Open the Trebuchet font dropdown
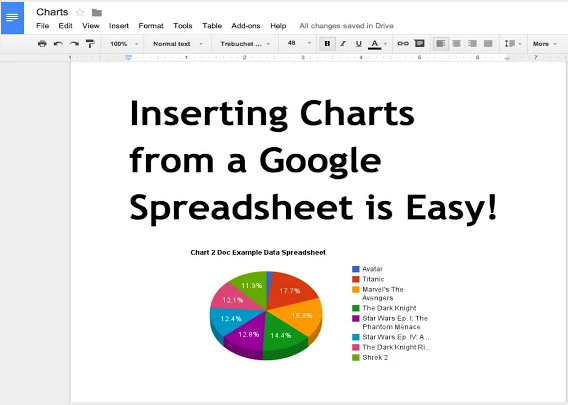 tap(245, 44)
